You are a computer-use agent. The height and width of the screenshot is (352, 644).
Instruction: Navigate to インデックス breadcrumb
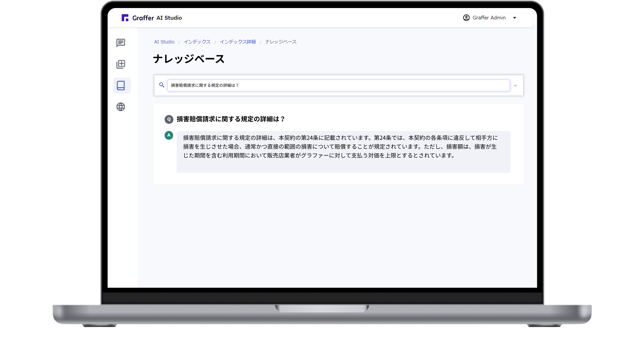click(x=197, y=42)
